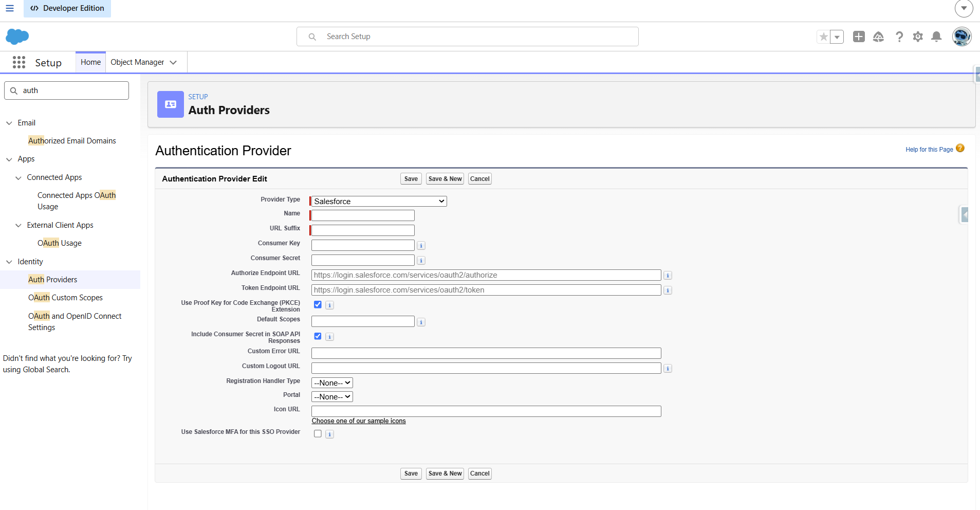Open the Help for this Page link

[929, 150]
